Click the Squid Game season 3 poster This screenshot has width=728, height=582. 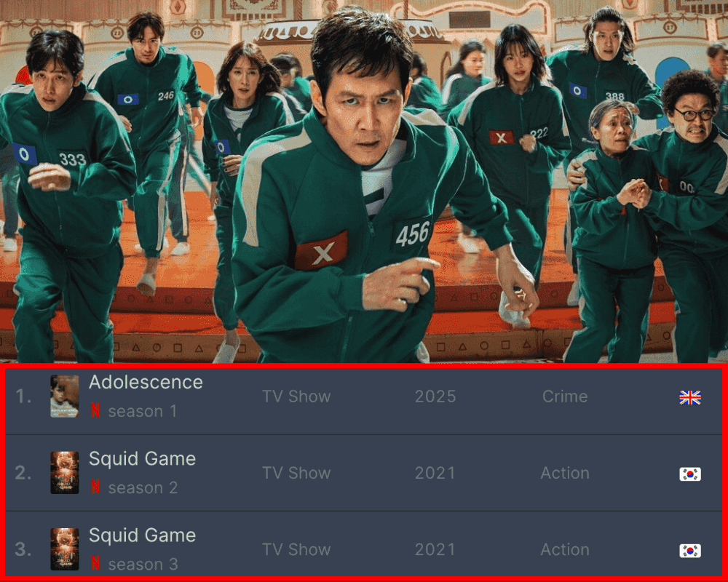pyautogui.click(x=65, y=549)
